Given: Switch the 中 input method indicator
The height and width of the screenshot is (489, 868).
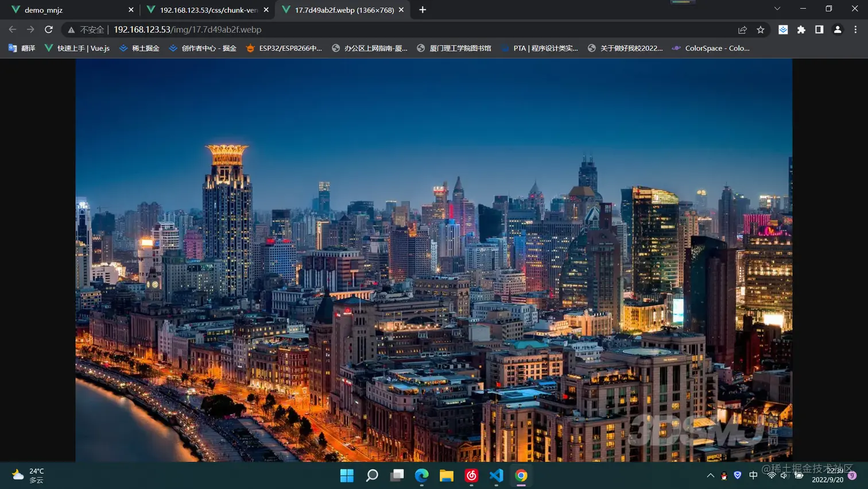Looking at the screenshot, I should pyautogui.click(x=753, y=475).
